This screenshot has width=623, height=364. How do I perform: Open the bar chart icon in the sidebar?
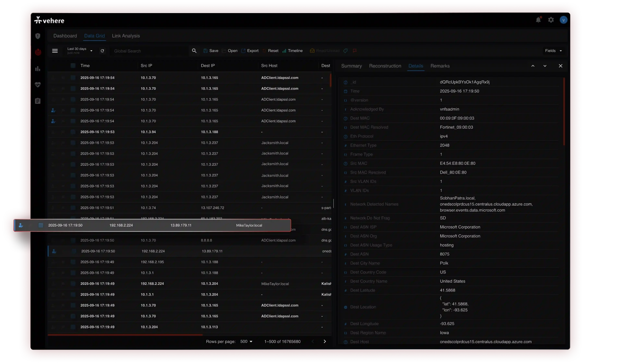click(x=38, y=69)
